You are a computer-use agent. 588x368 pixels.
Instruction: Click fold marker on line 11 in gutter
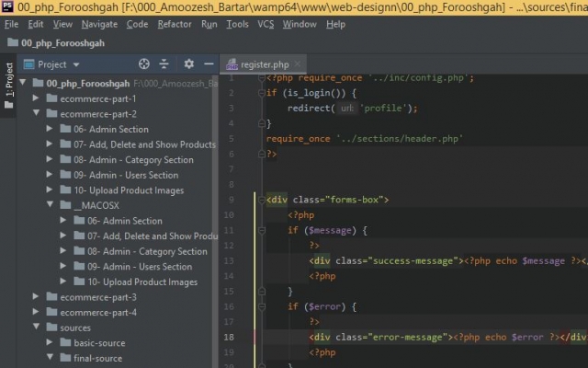click(262, 230)
